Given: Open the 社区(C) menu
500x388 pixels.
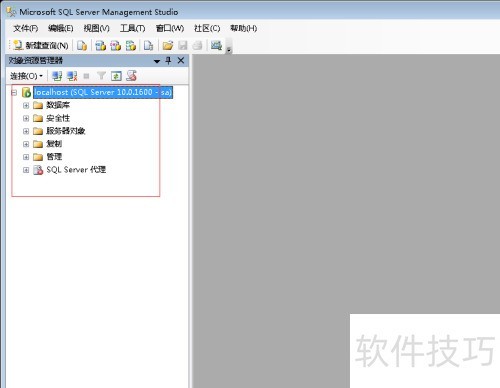Looking at the screenshot, I should (x=207, y=28).
